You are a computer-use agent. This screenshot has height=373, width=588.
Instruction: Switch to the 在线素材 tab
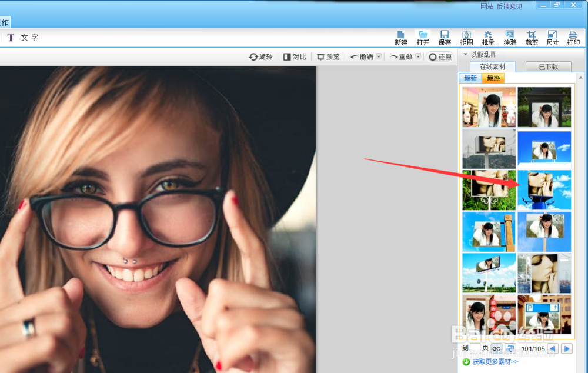[x=492, y=66]
